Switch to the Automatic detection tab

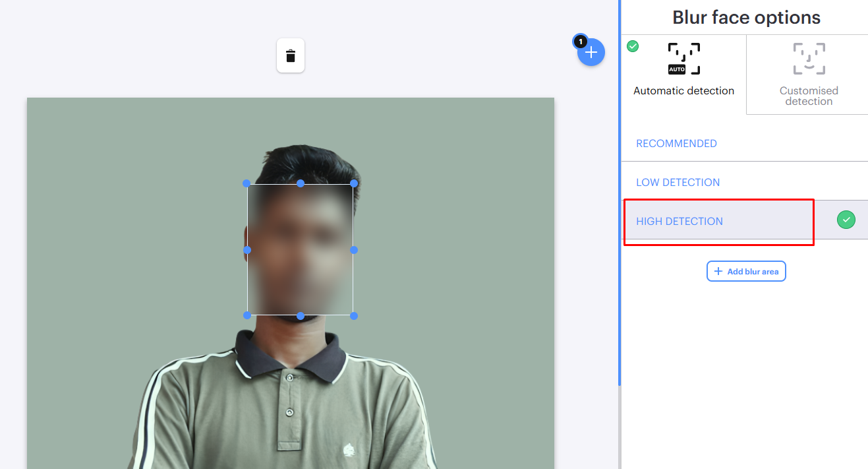pyautogui.click(x=683, y=73)
